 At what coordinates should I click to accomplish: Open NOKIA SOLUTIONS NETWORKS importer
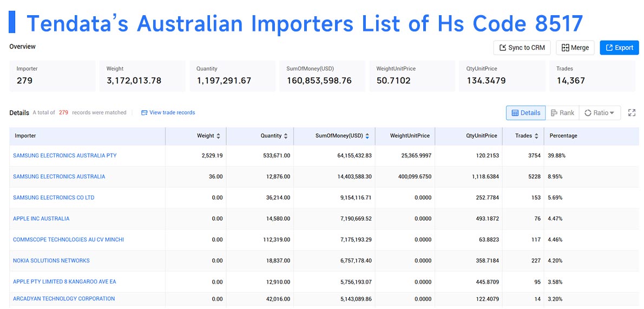51,260
